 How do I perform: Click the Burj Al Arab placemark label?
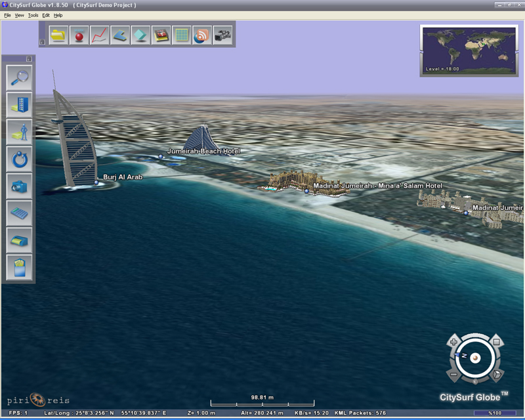pos(123,177)
